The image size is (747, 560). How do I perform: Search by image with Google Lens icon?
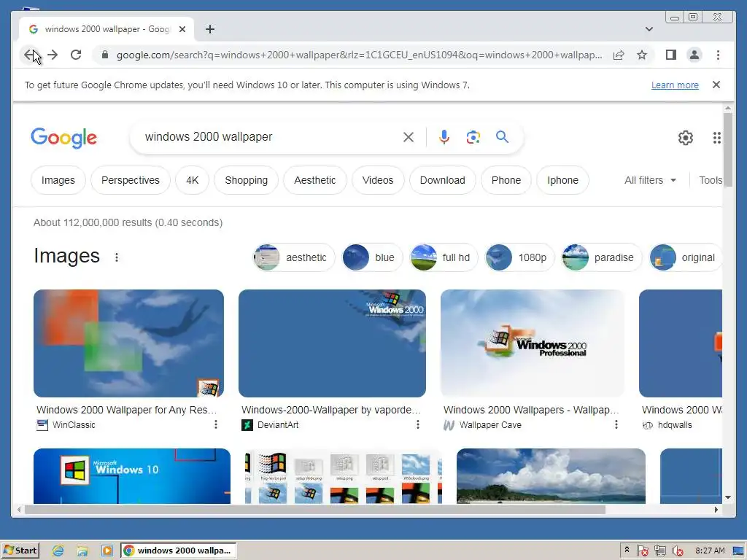tap(473, 137)
